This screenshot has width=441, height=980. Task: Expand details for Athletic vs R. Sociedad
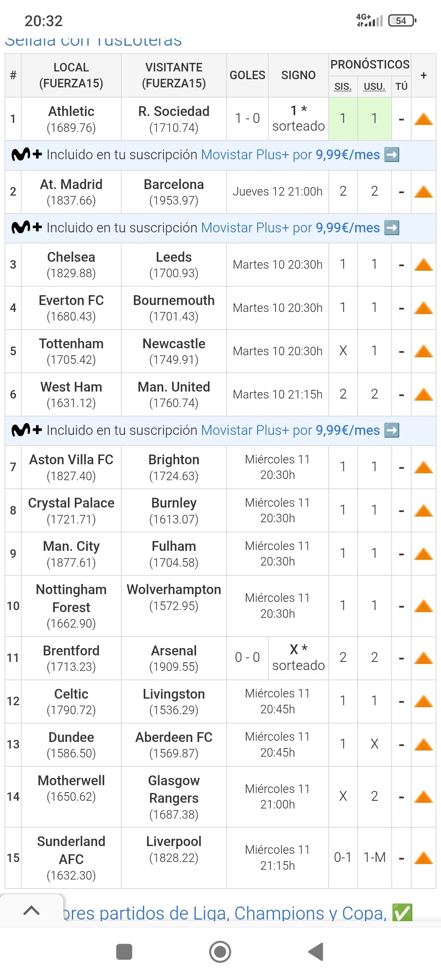tap(423, 119)
